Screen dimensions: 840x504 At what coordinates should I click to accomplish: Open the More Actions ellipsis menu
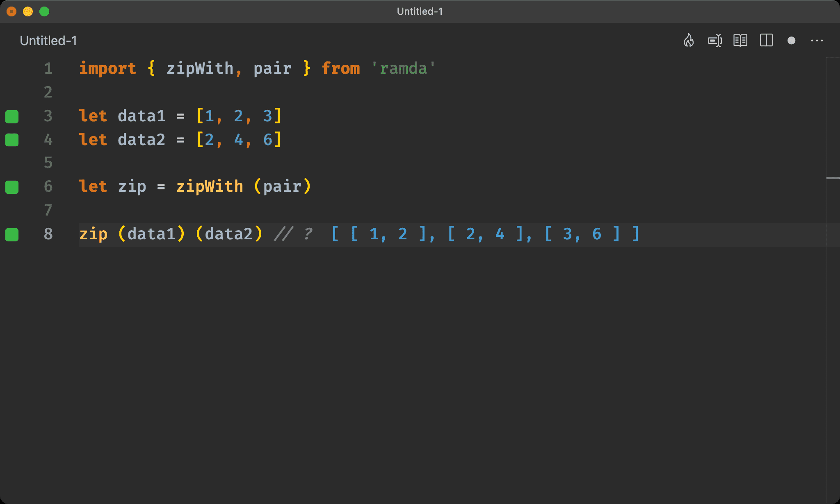(x=817, y=41)
